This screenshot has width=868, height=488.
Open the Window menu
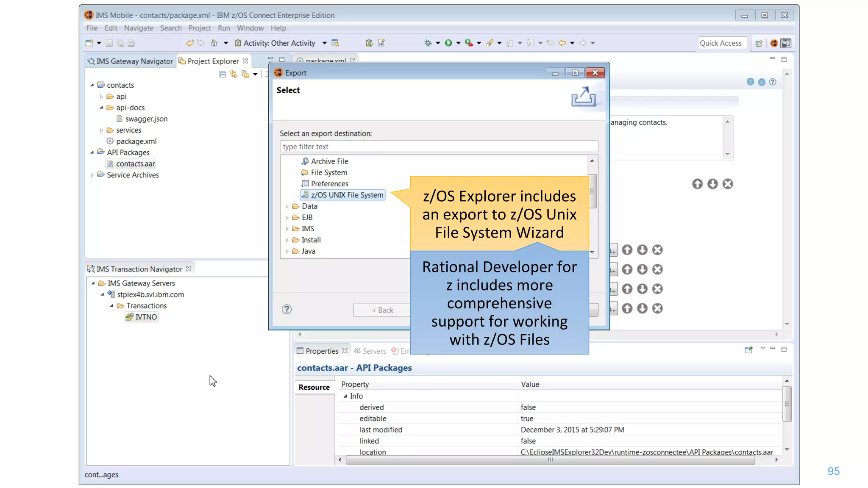tap(250, 28)
